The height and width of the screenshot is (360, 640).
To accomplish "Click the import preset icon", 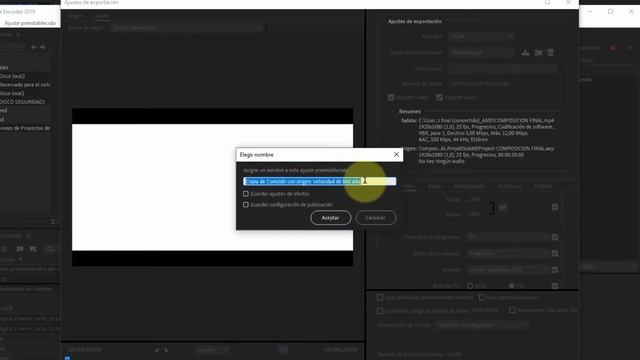I will tap(538, 53).
